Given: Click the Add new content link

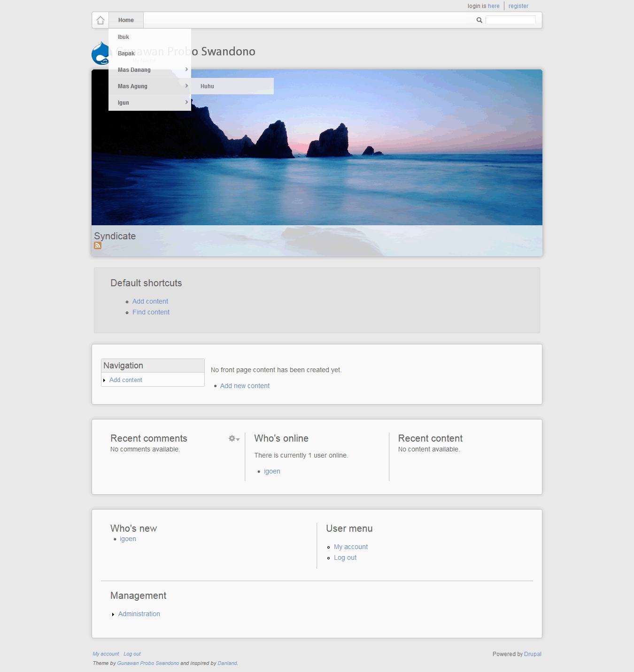Looking at the screenshot, I should [x=245, y=386].
